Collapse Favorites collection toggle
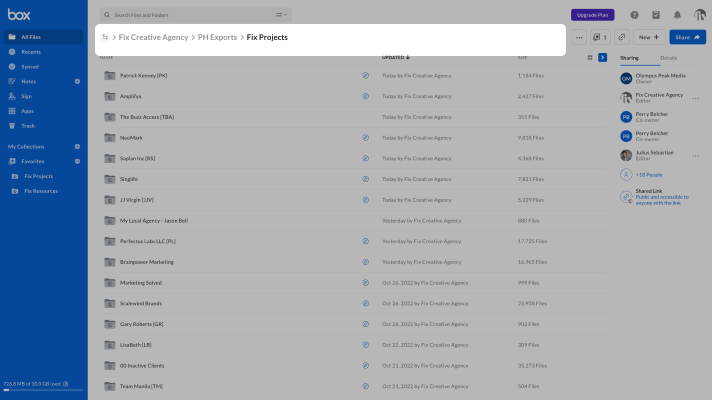Image resolution: width=712 pixels, height=400 pixels. point(77,162)
